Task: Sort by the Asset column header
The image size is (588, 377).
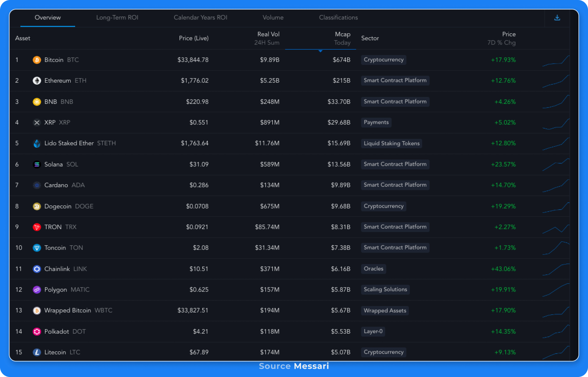Action: point(23,38)
